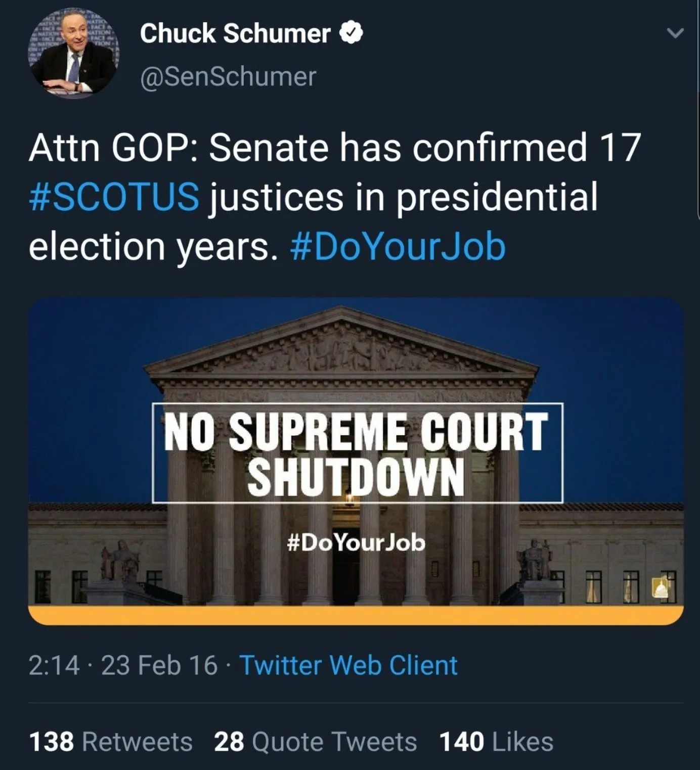View the 28 Quote Tweets
Image resolution: width=700 pixels, height=770 pixels.
coord(315,742)
